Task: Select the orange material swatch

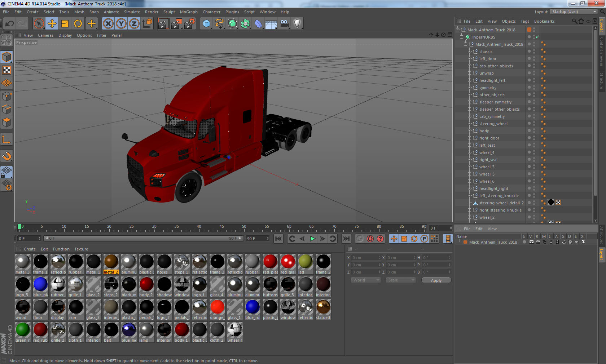Action: 217,310
